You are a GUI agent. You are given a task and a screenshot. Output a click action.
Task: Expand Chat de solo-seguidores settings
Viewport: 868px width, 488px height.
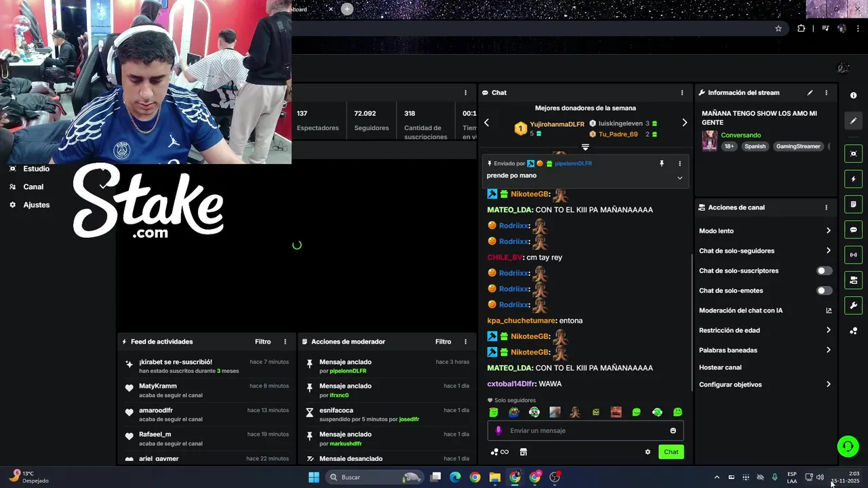[764, 251]
